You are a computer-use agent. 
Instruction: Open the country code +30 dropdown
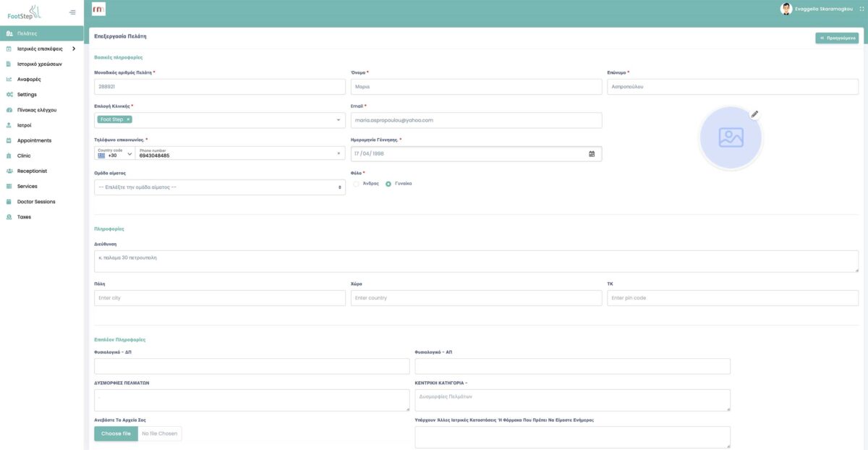tap(115, 153)
